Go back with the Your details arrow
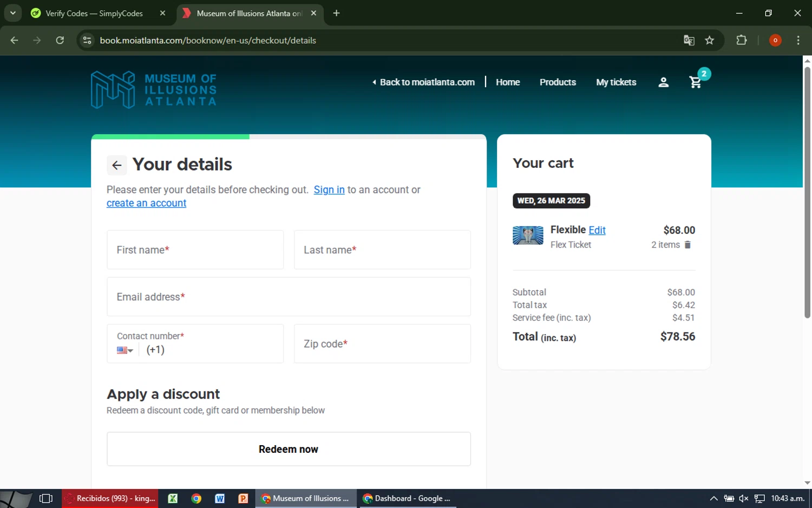812x508 pixels. point(116,165)
